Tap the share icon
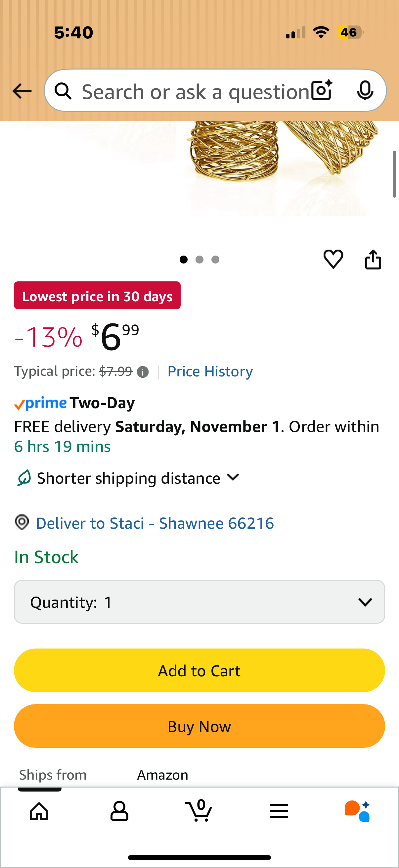The height and width of the screenshot is (868, 399). [x=373, y=259]
